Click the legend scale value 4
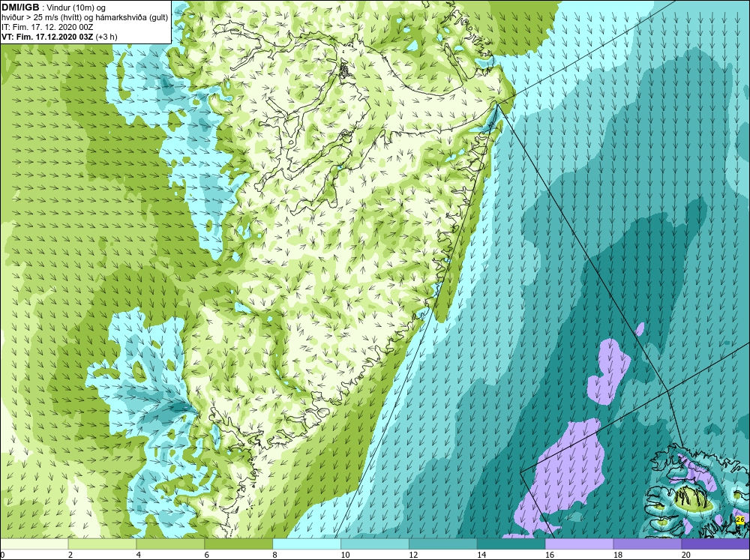750x560 pixels. [139, 555]
